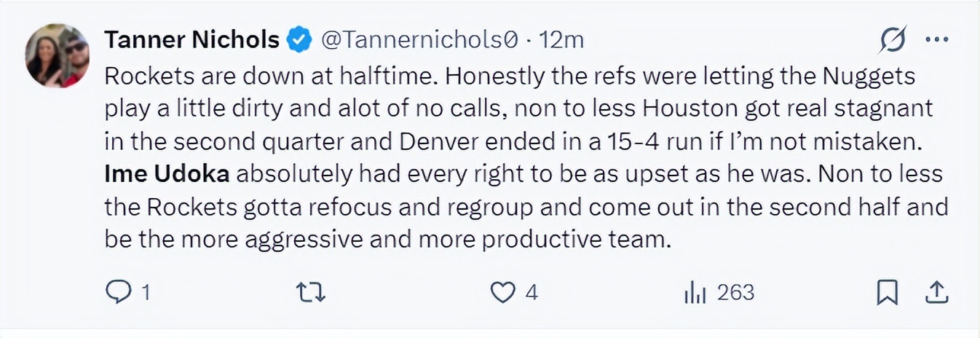This screenshot has height=338, width=980.
Task: Click the display name Tanner Nichols
Action: pyautogui.click(x=191, y=39)
